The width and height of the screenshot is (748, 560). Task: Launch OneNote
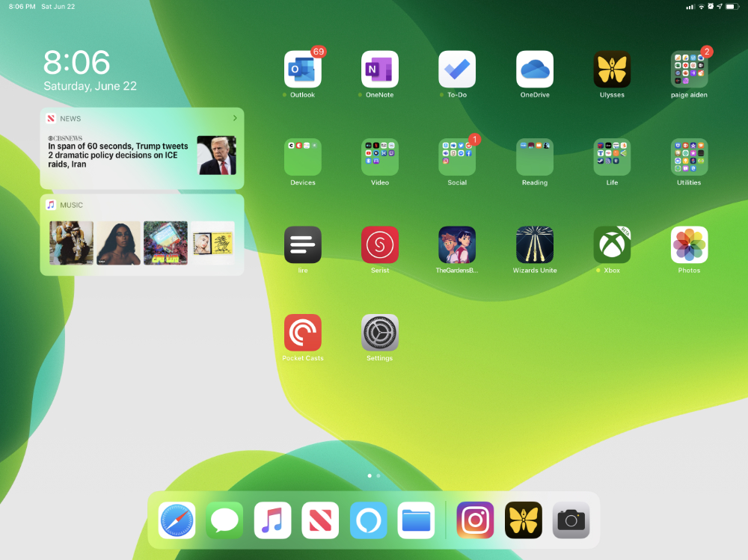380,70
